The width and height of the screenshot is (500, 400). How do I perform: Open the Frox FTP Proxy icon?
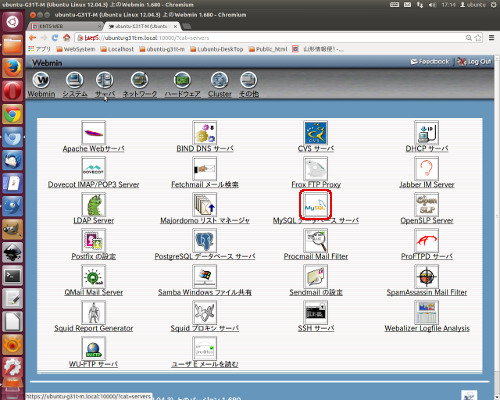click(316, 168)
